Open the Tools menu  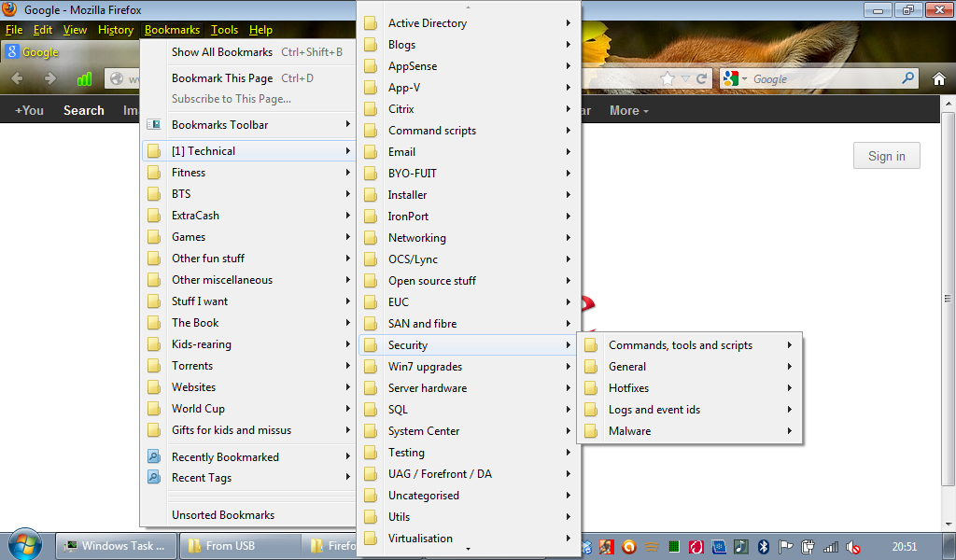[x=224, y=30]
